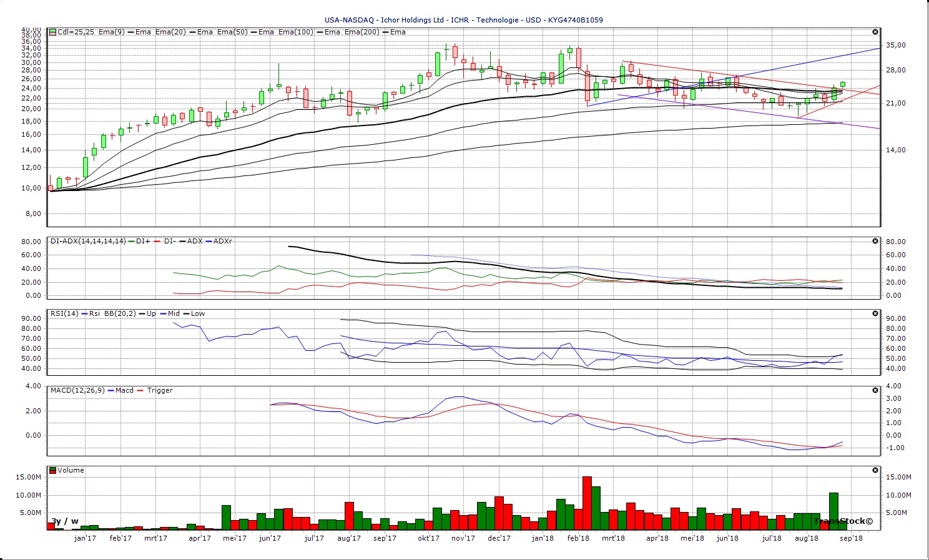Click the nov'17 date axis label
Viewport: 929px width, 560px height.
pos(463,538)
